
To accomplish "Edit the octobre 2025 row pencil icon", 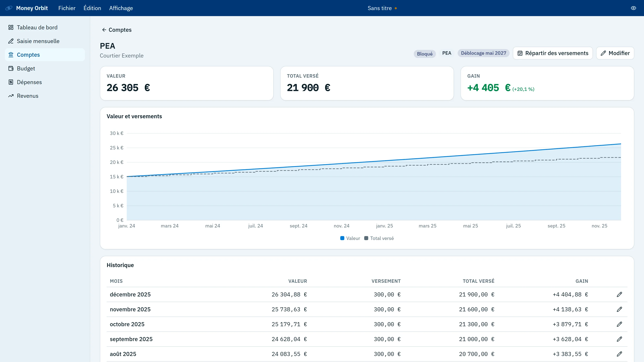I will coord(619,324).
